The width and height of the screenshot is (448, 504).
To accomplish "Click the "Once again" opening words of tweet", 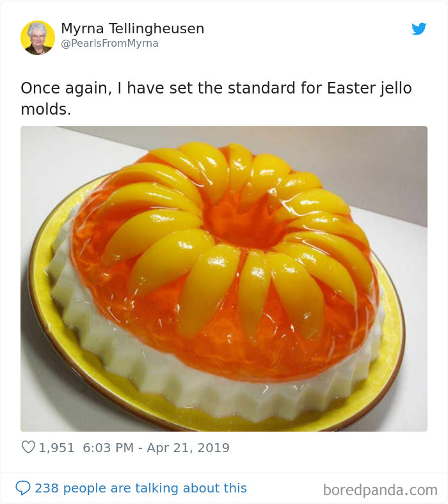I will coord(66,88).
